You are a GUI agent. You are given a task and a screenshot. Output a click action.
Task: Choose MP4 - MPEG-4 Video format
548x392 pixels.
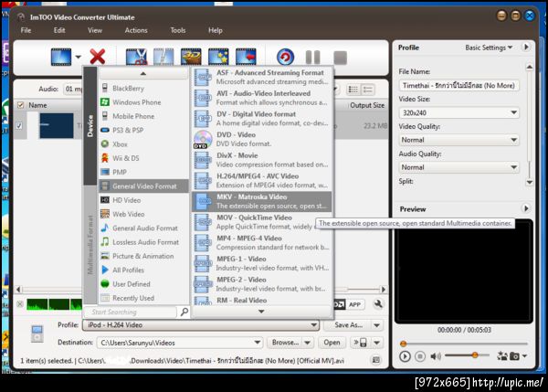click(262, 242)
